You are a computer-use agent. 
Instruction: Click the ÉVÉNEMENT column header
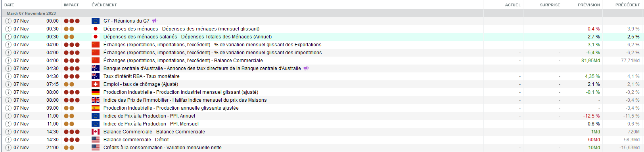[x=104, y=5]
